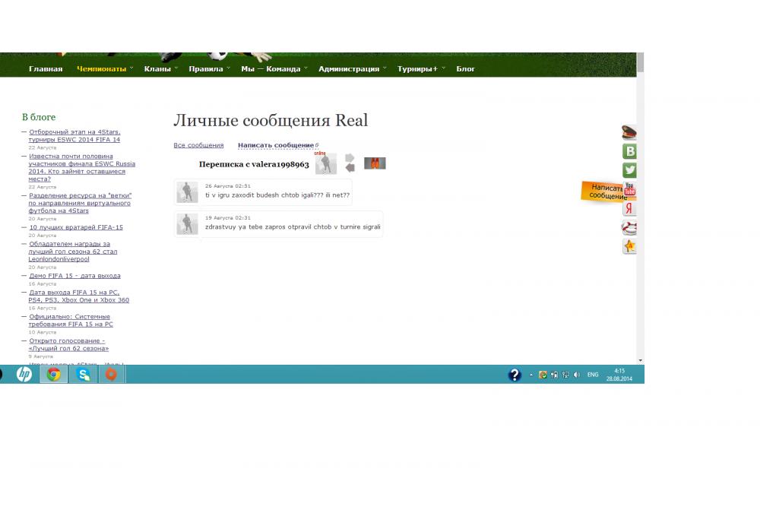Click the ENG language indicator

point(593,375)
